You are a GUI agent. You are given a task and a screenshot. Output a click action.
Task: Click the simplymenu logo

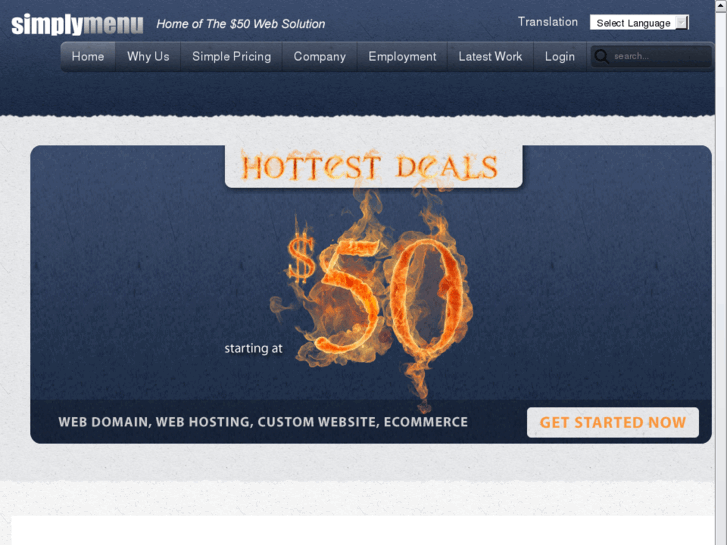(77, 24)
